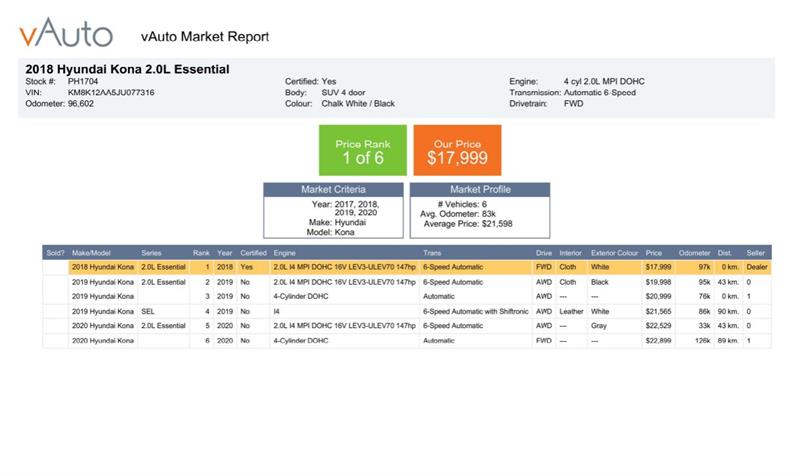Viewport: 800px width, 475px height.
Task: Select the vAuto Market Report title
Action: click(x=205, y=37)
